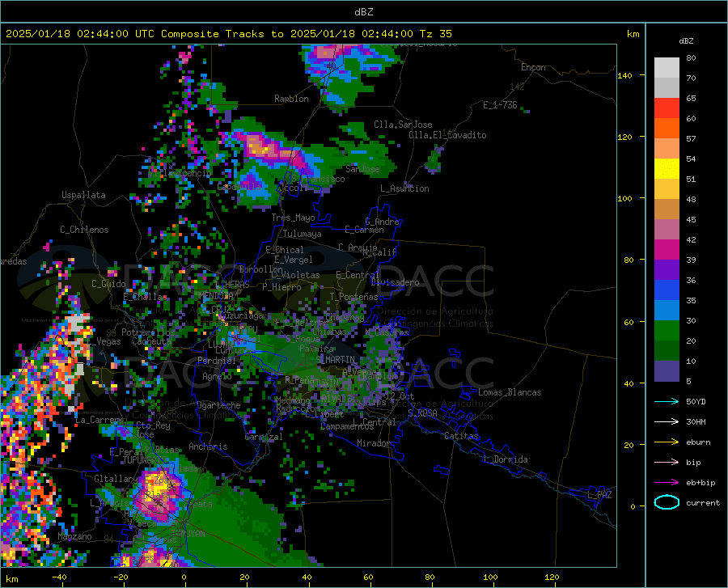The image size is (728, 588).
Task: Click the 80 tick on horizontal axis
Action: 430,577
